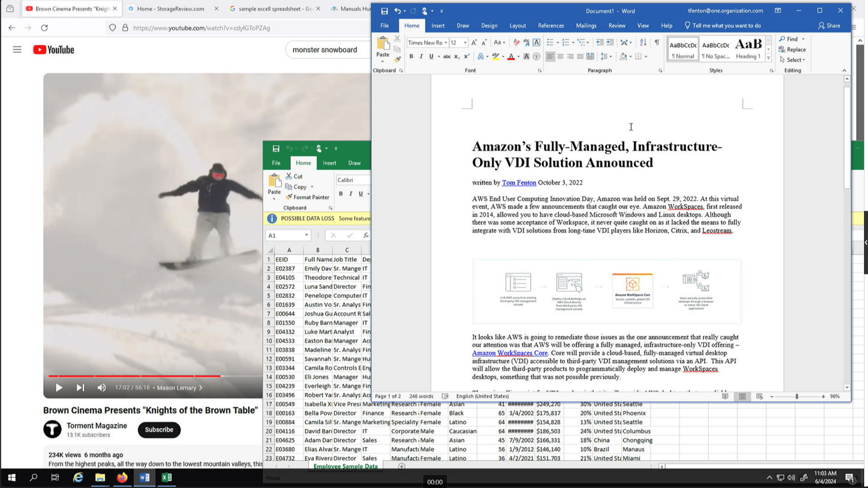Viewport: 868px width, 488px height.
Task: Open Tom Fenton author link in Word
Action: (519, 183)
